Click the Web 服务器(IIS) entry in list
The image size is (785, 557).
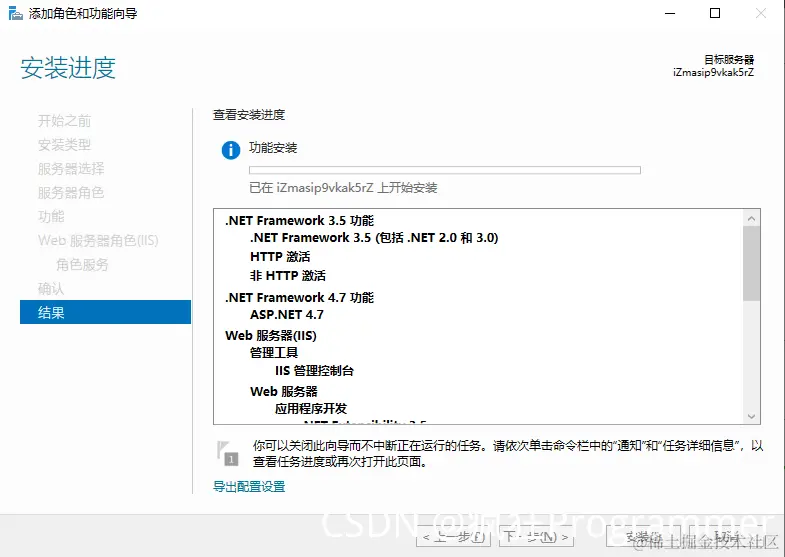pyautogui.click(x=271, y=336)
